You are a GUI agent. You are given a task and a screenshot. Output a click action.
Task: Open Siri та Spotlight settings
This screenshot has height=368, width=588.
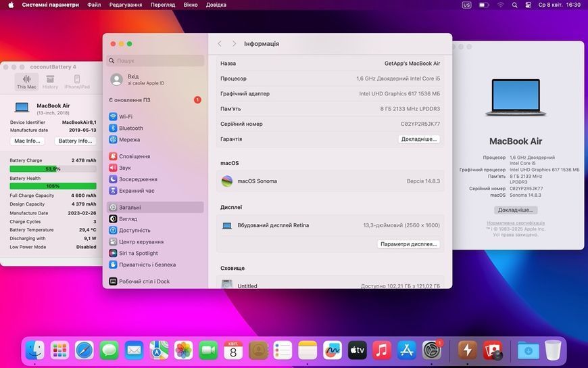[x=155, y=253]
